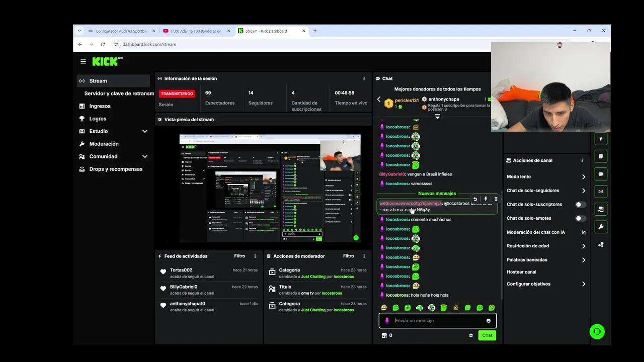Open Información de la sesión options menu
This screenshot has height=362, width=644.
click(364, 78)
